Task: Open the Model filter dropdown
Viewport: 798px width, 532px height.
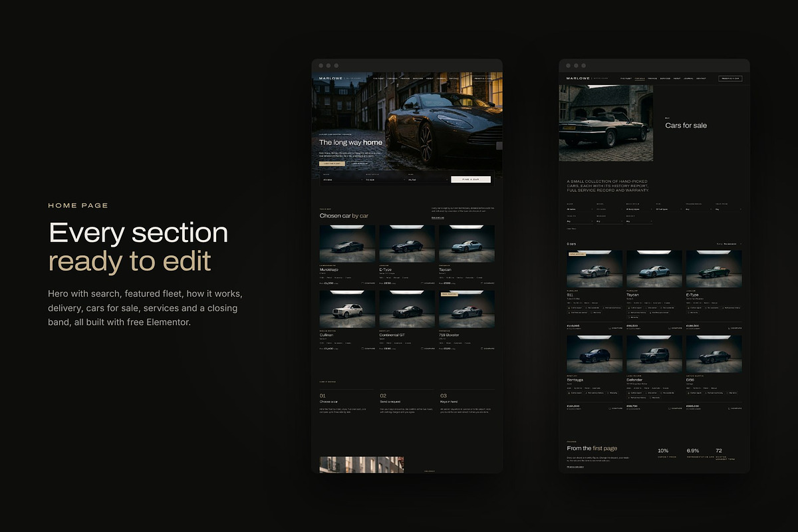Action: (610, 209)
